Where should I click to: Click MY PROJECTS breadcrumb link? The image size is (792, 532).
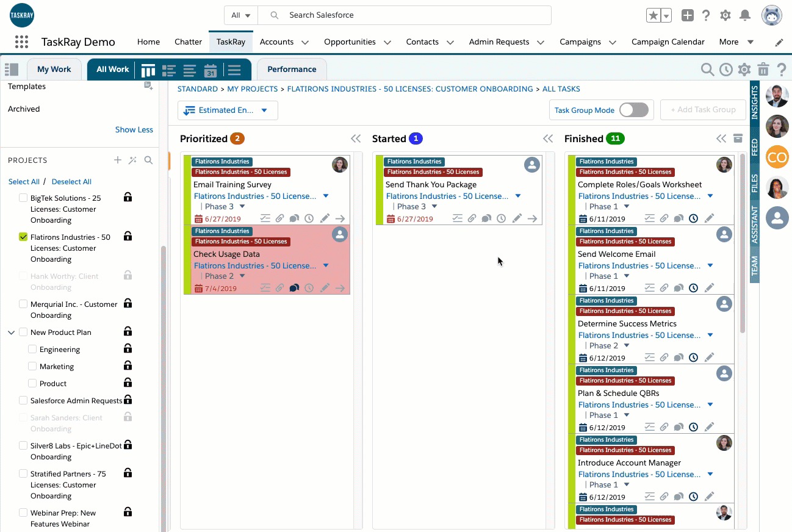pos(252,89)
